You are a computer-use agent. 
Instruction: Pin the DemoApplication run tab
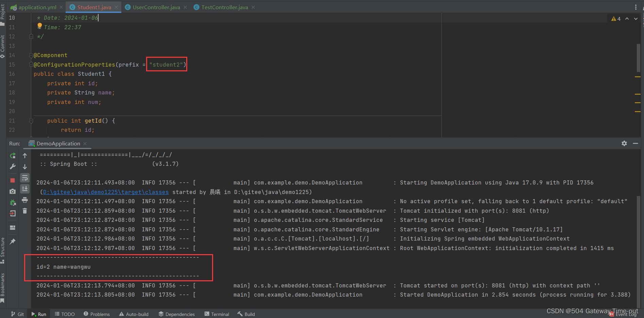point(13,241)
